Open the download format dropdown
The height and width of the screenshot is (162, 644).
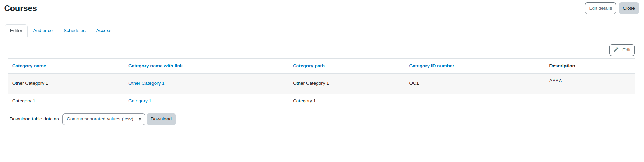click(104, 119)
